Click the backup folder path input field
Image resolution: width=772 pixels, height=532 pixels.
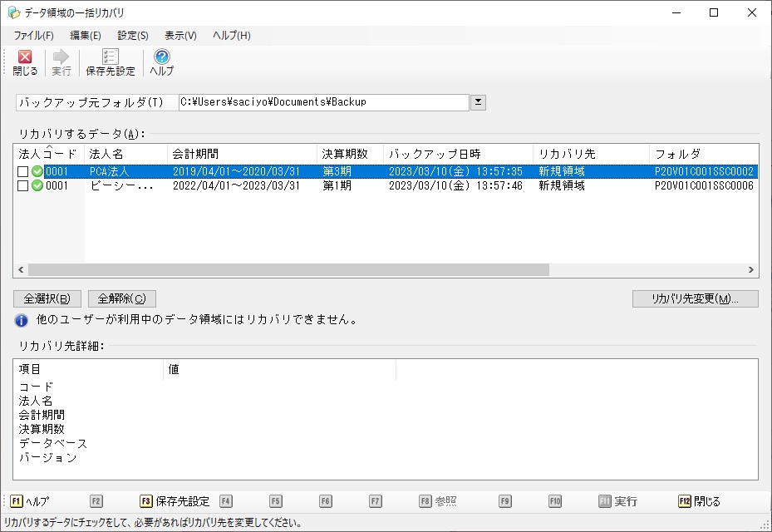pos(324,102)
